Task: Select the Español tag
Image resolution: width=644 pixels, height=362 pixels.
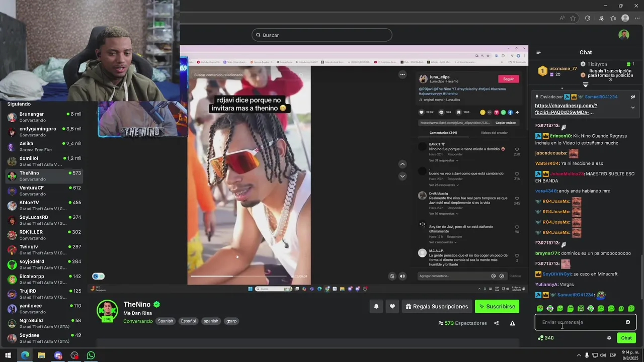Action: [x=188, y=321]
